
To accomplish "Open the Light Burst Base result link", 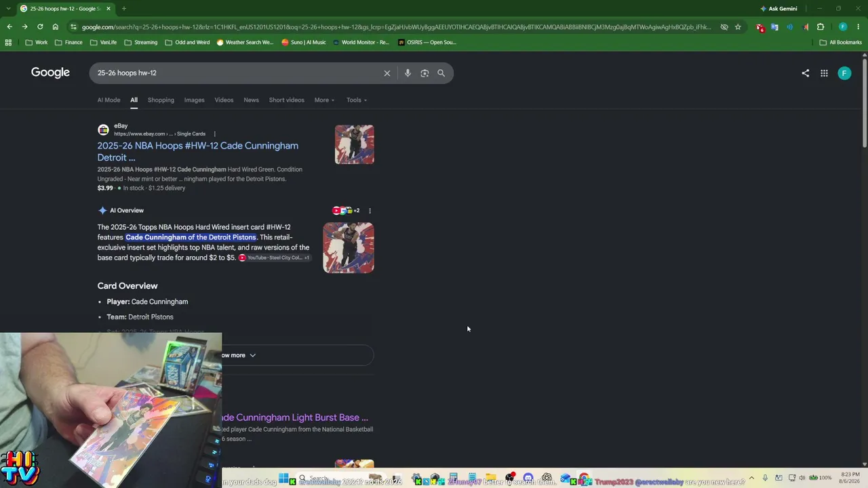I will (x=295, y=418).
